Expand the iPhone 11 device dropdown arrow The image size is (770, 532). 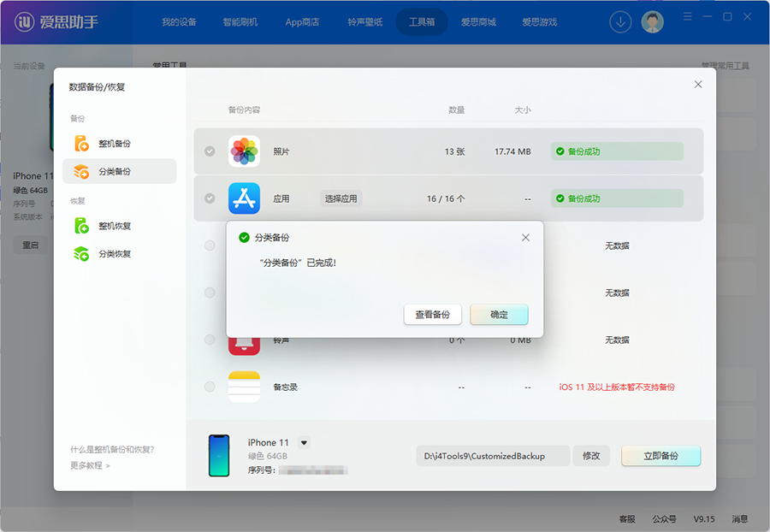pyautogui.click(x=304, y=443)
